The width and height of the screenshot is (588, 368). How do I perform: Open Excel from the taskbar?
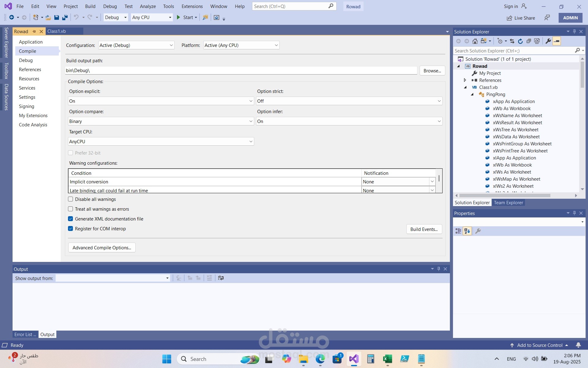387,359
